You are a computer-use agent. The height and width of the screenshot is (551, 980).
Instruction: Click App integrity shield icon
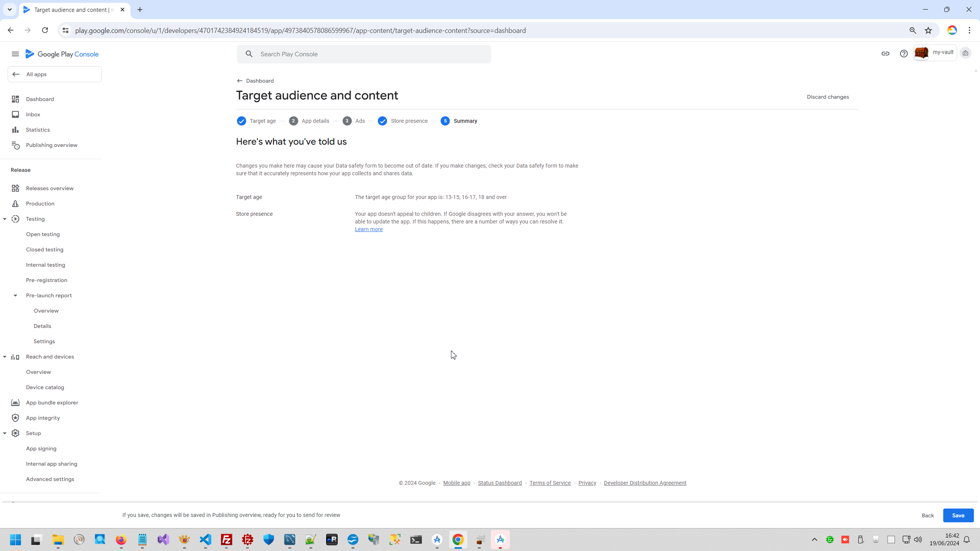tap(15, 418)
